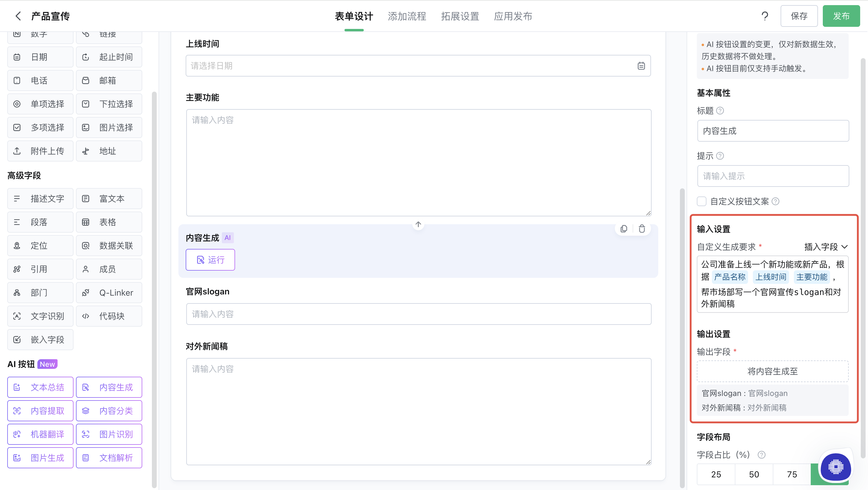
Task: Add the 成员 field component
Action: (109, 269)
